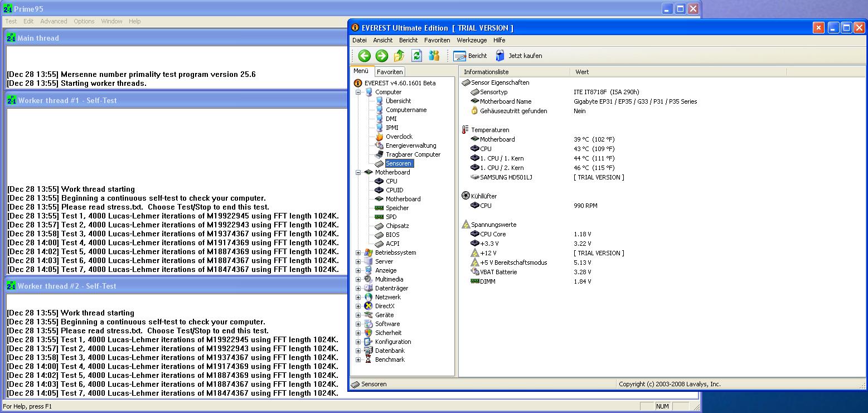The image size is (868, 413).
Task: Click the green Back arrow in EVEREST toolbar
Action: (364, 56)
